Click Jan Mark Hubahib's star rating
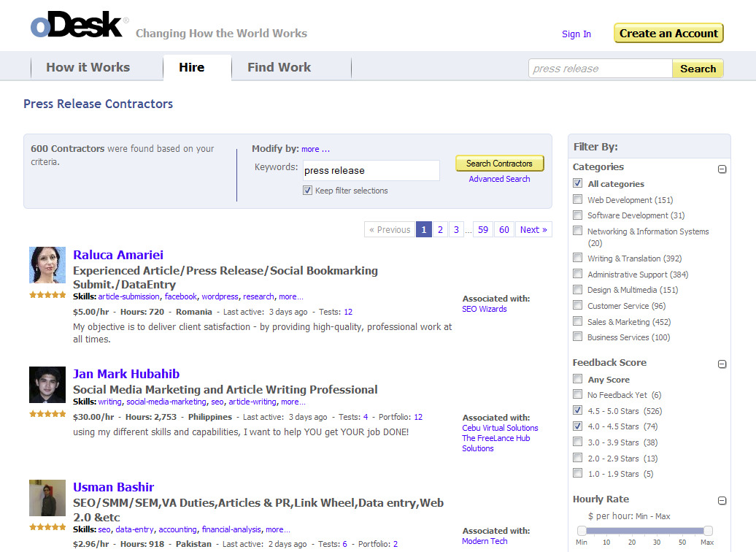This screenshot has height=552, width=756. tap(47, 414)
